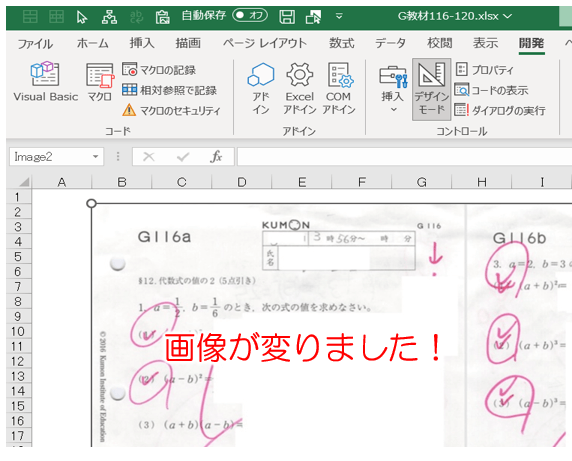Run ダイアログの実行
Viewport: 572px width, 461px height.
coord(500,110)
